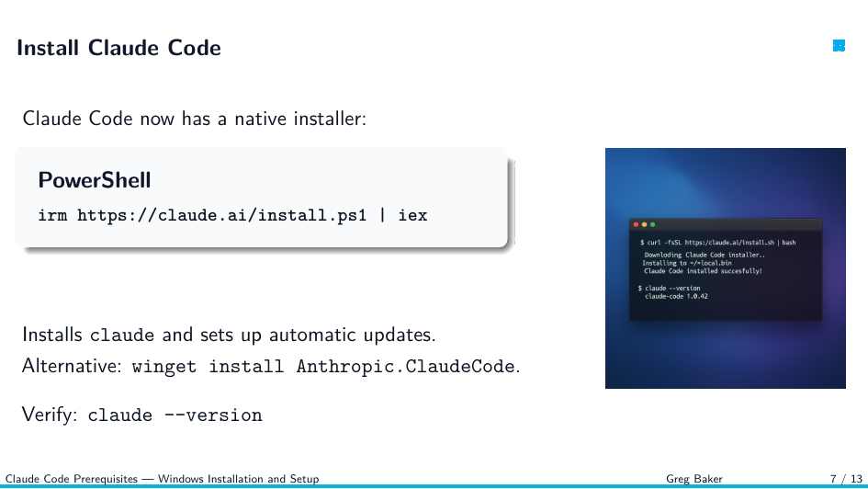Click footer title 'Claude Code Prerequisites — Windows Installation and Setup'
Viewport: 868px width, 489px height.
[163, 479]
